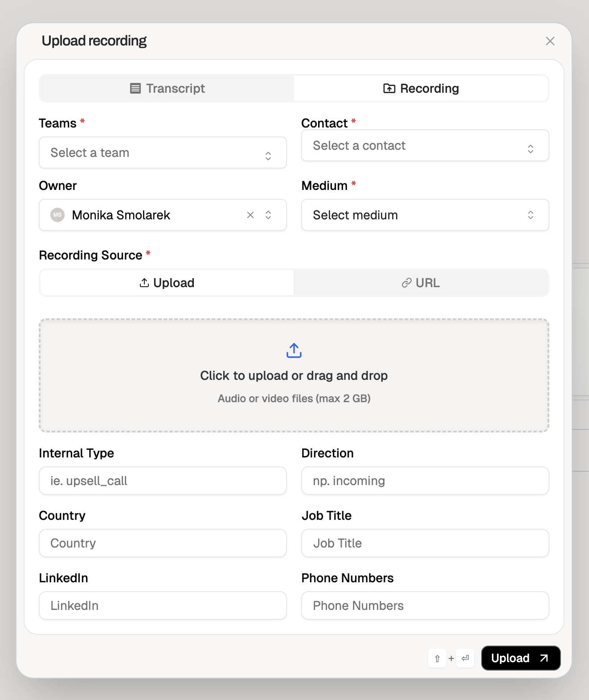Click the upload icon on Upload source tab

143,283
